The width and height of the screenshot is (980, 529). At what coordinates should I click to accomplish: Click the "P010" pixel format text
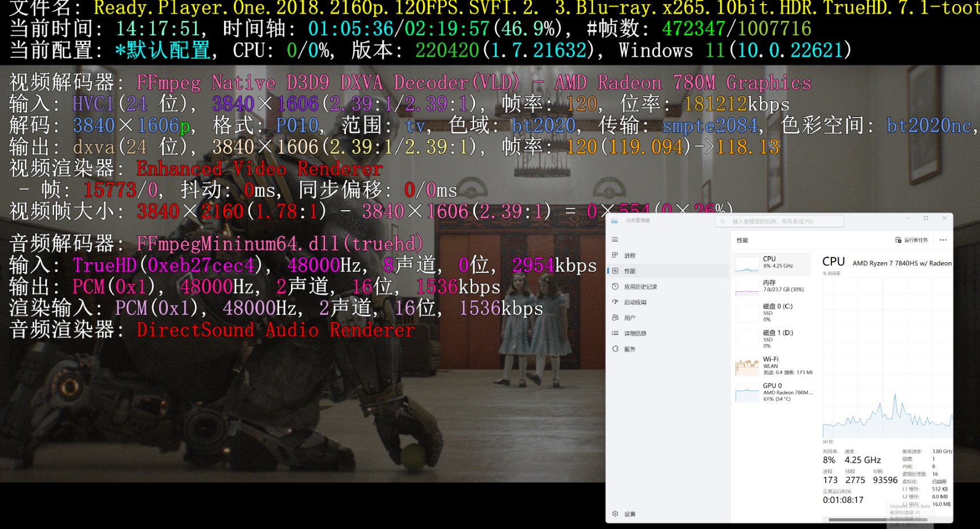pyautogui.click(x=297, y=125)
